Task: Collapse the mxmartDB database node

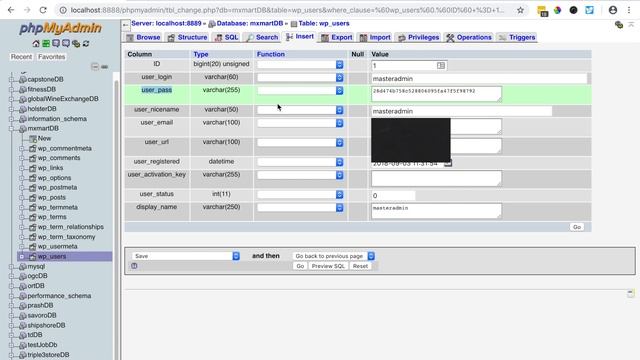Action: pos(12,129)
